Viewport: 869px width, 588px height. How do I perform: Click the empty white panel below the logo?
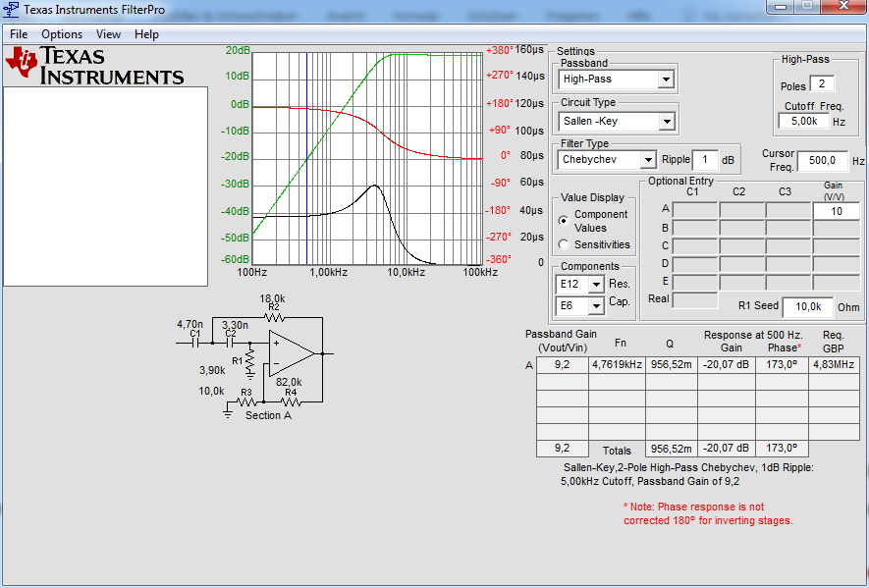[x=105, y=187]
